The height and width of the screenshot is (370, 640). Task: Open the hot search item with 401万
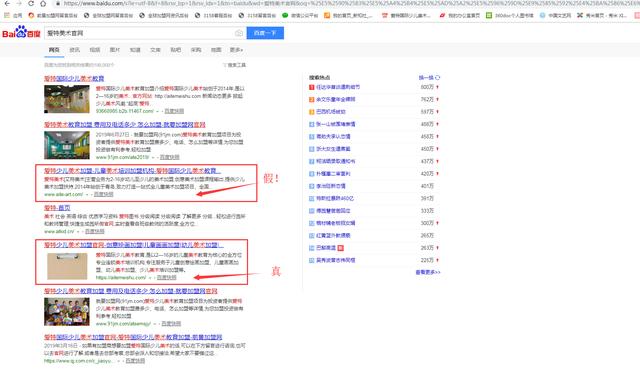331,186
